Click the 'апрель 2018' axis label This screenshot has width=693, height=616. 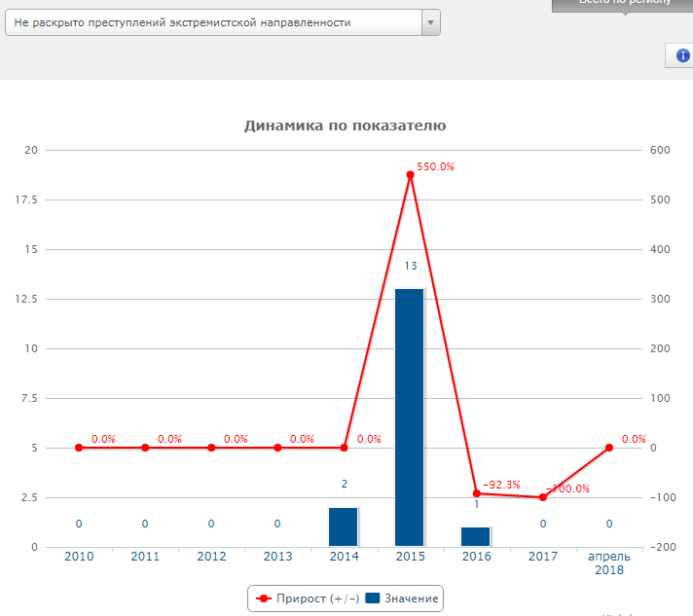pyautogui.click(x=609, y=563)
